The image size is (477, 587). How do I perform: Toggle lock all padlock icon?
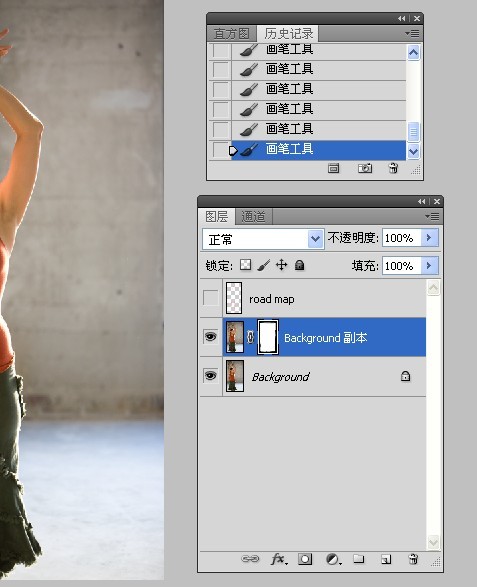tap(300, 265)
